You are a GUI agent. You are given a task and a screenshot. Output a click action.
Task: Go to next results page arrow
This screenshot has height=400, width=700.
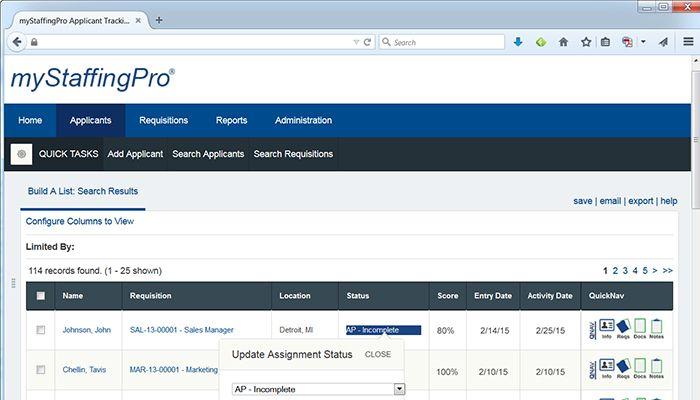point(655,271)
